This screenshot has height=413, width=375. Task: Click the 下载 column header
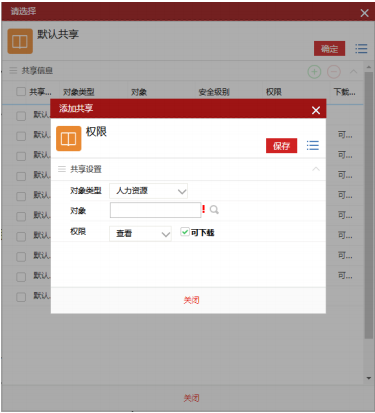[344, 92]
